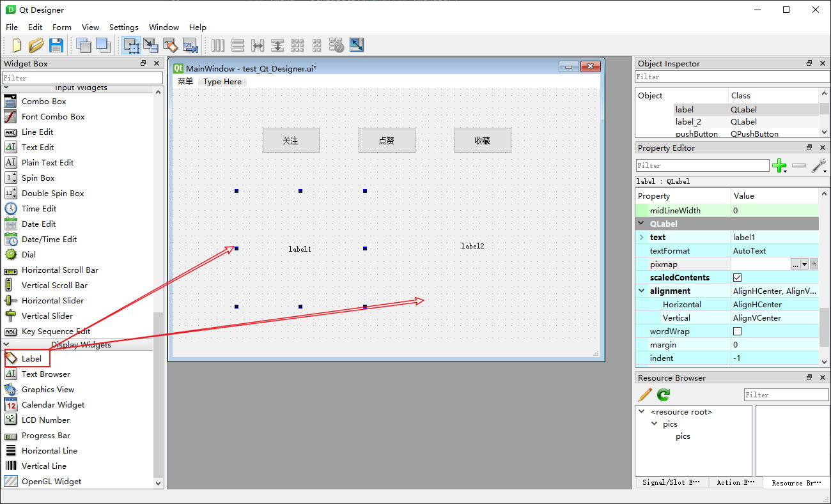This screenshot has height=504, width=831.
Task: Select the Edit Signals/Slots mode icon
Action: pos(151,45)
